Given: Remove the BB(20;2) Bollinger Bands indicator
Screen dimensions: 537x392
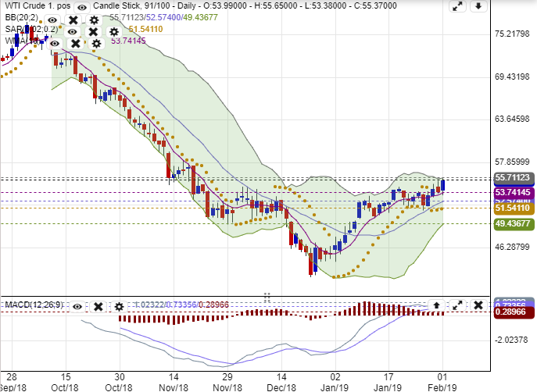Looking at the screenshot, I should (x=73, y=20).
